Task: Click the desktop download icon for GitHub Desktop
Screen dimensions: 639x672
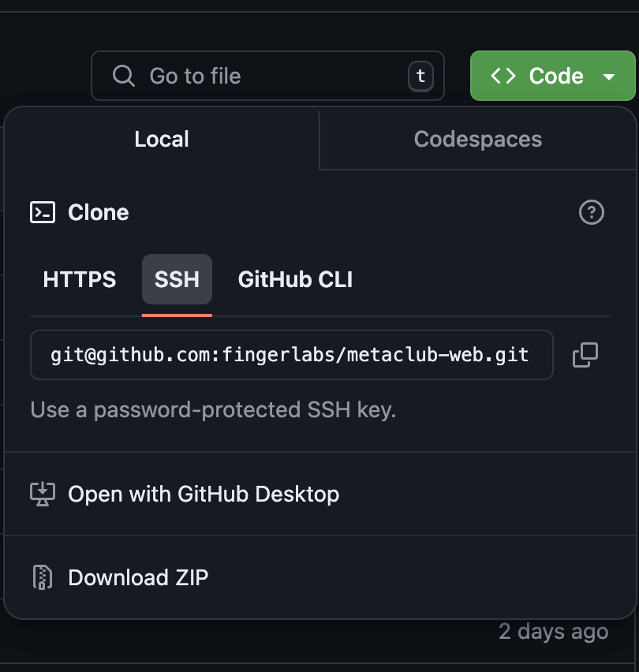Action: pos(43,495)
